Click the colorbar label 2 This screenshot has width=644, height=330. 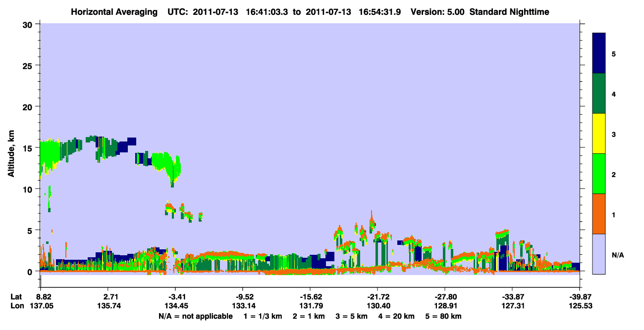click(x=614, y=174)
